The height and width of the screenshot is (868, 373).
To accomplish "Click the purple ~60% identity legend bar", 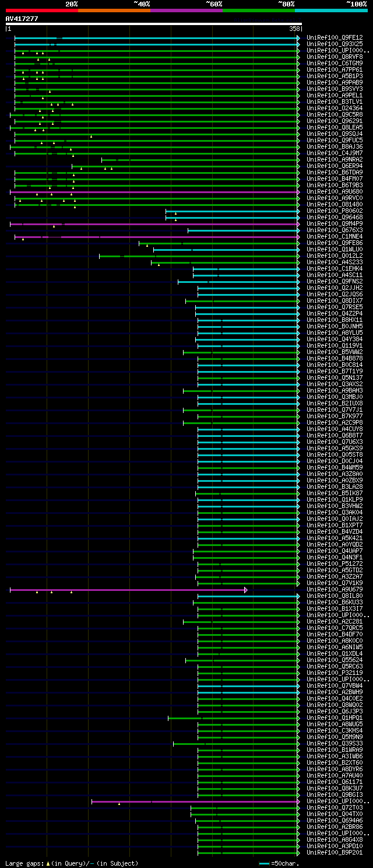I will click(x=186, y=10).
